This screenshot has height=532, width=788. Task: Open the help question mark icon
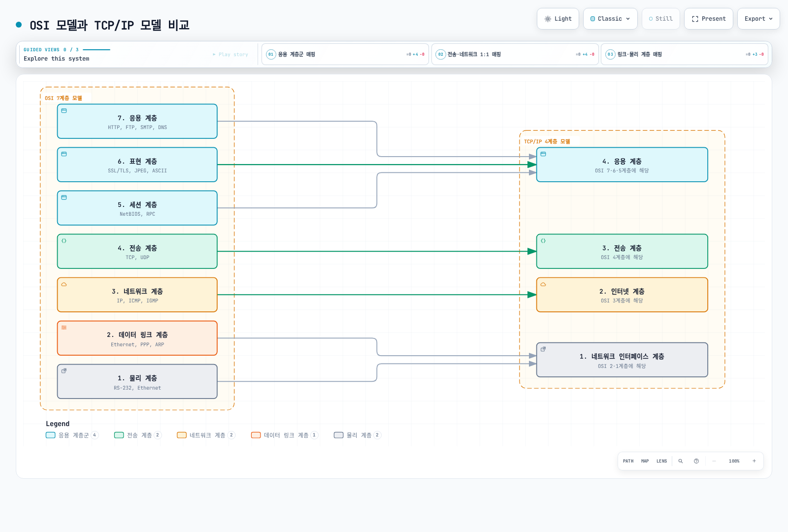[x=696, y=461]
